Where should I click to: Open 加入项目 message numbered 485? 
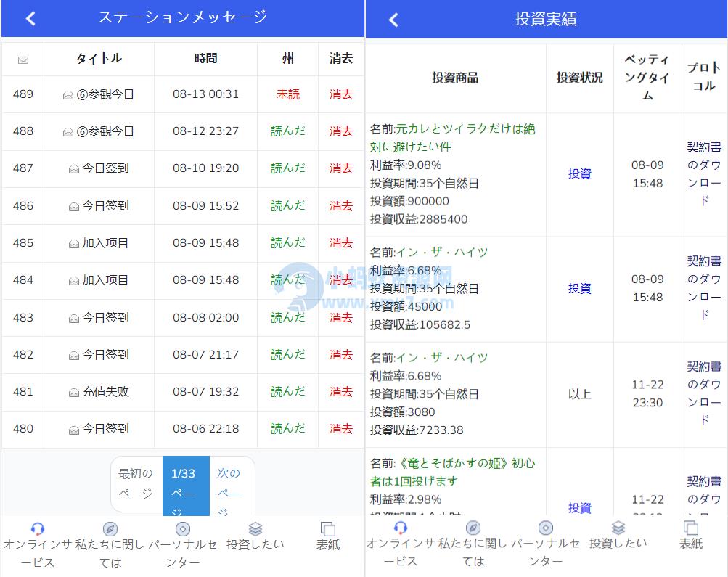[105, 243]
